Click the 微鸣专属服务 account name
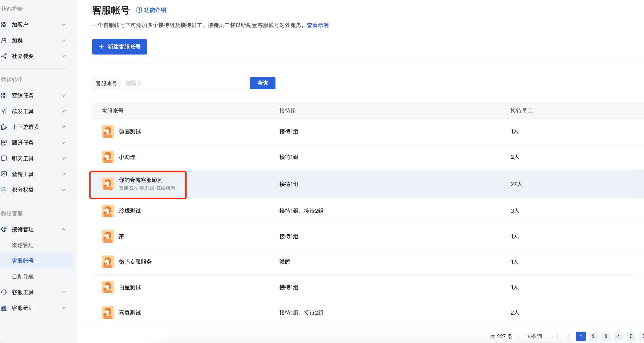This screenshot has height=343, width=644. tap(135, 262)
